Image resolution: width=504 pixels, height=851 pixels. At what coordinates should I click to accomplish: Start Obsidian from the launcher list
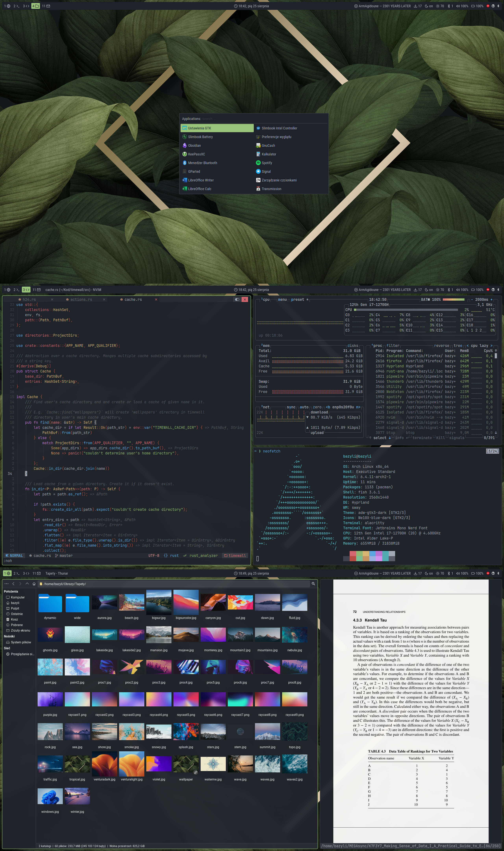(217, 145)
